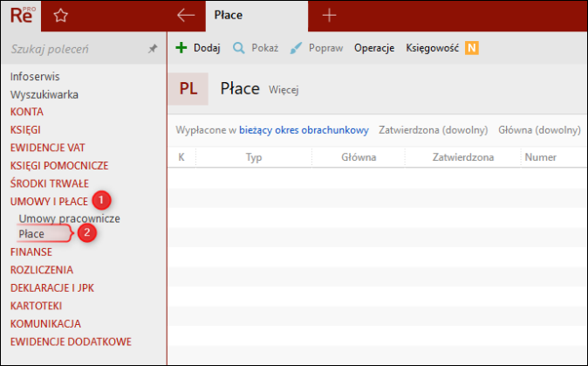This screenshot has height=366, width=588.
Task: Pin the command search panel
Action: [152, 50]
